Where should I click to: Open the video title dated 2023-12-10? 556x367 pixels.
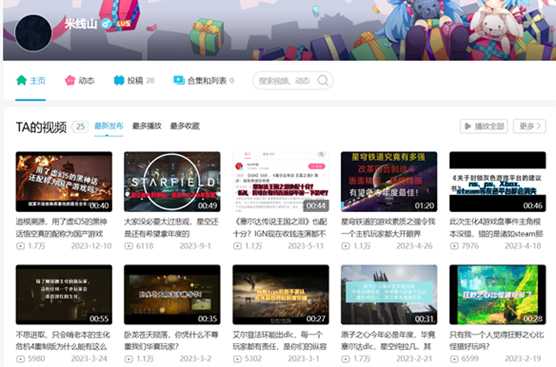click(62, 228)
